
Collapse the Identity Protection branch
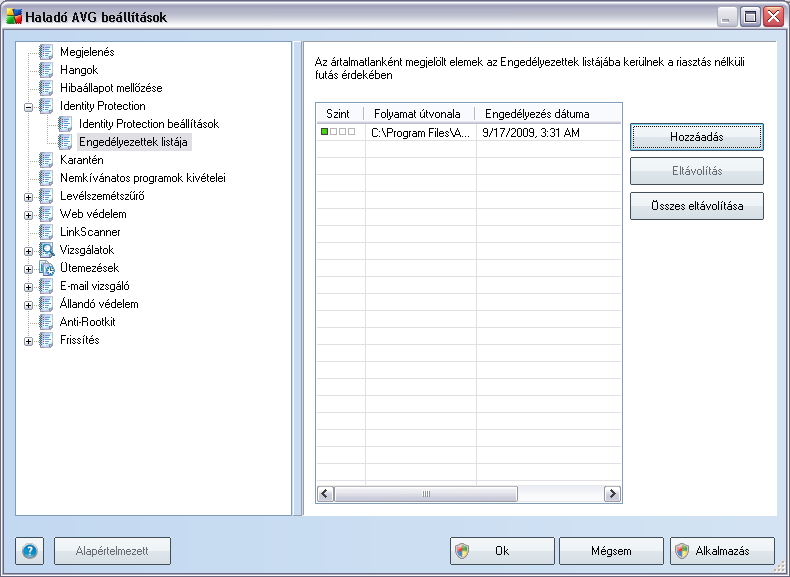coord(29,107)
